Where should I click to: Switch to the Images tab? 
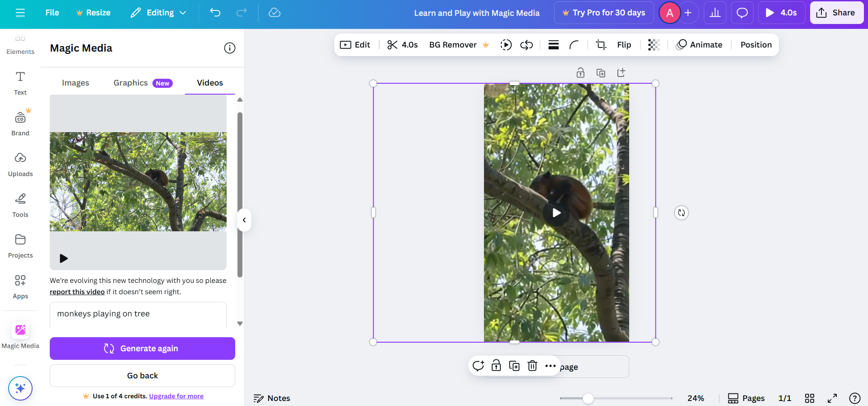[x=76, y=83]
